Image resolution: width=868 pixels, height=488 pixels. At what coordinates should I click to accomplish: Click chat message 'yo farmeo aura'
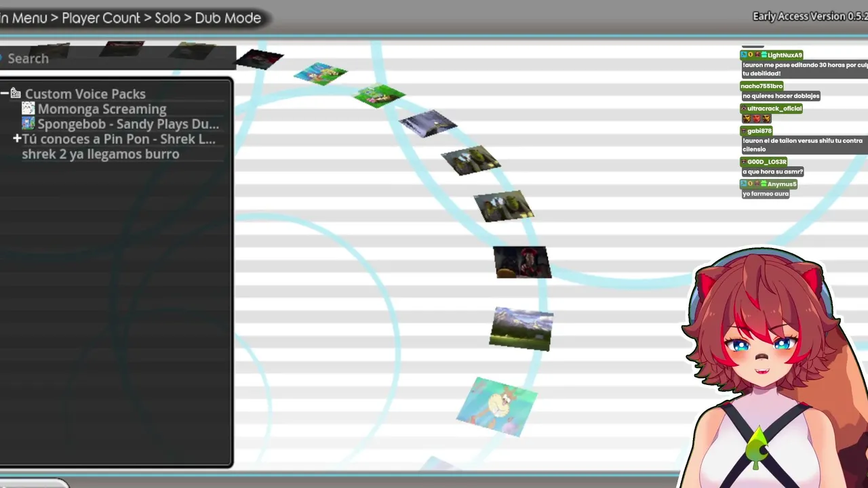click(766, 194)
